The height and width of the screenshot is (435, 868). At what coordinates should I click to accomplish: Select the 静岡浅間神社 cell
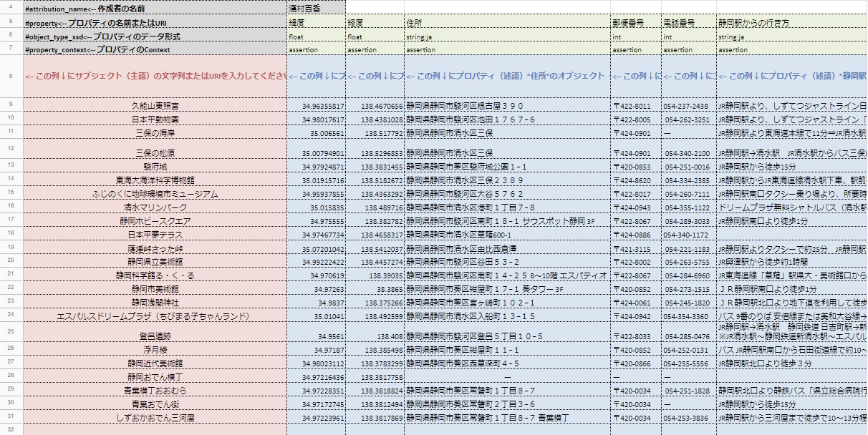(155, 303)
